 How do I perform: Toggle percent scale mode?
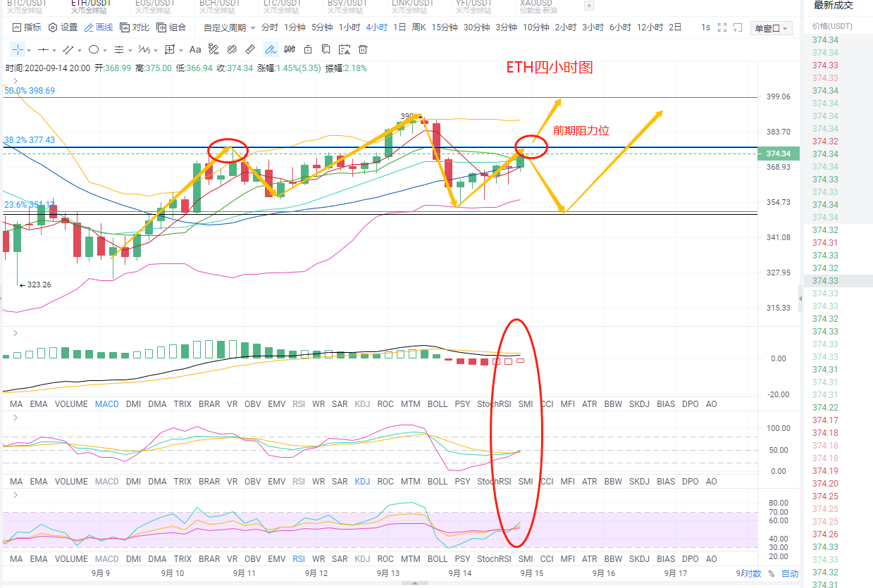pos(771,573)
